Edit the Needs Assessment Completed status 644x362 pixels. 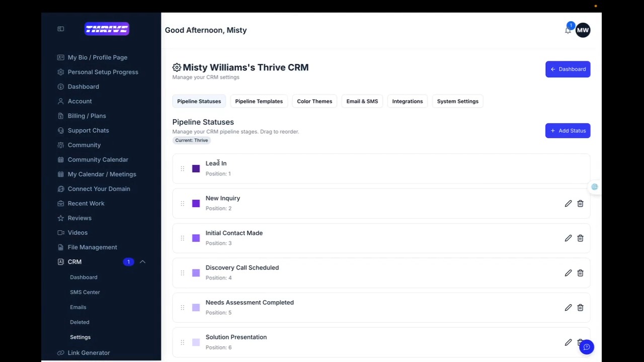[568, 308]
